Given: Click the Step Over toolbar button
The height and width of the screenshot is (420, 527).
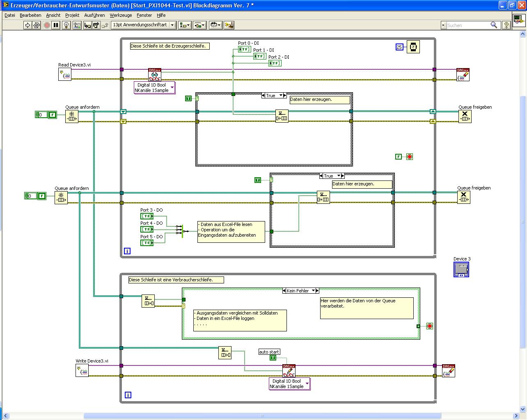Looking at the screenshot, I should tap(96, 25).
